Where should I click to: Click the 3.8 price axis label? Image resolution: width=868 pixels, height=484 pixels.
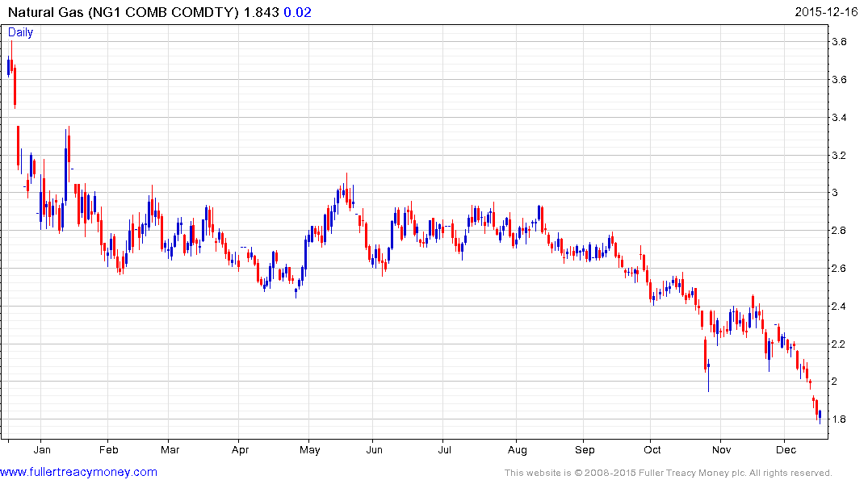(839, 42)
